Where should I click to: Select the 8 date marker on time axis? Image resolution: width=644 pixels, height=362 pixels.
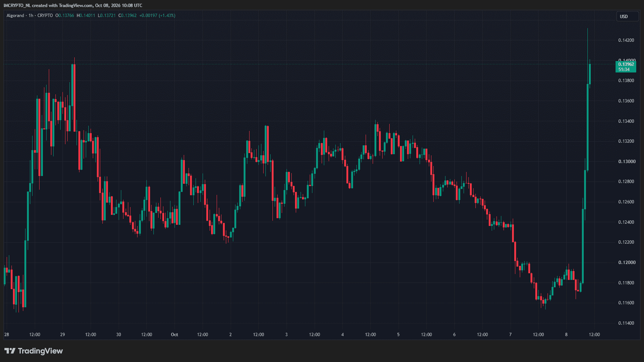[x=566, y=335]
